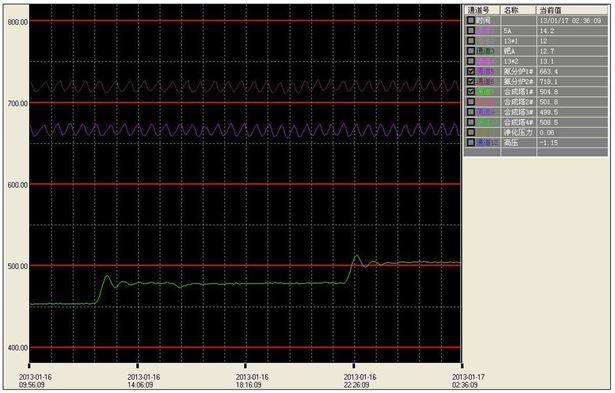615x393 pixels.
Task: Check the 5A channel checkbox
Action: click(x=471, y=31)
